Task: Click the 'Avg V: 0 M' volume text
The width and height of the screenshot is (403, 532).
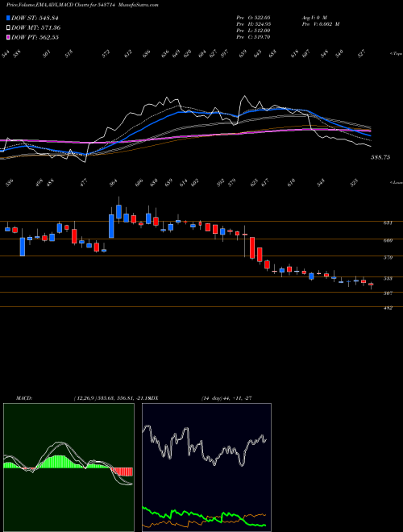Action: (x=314, y=17)
